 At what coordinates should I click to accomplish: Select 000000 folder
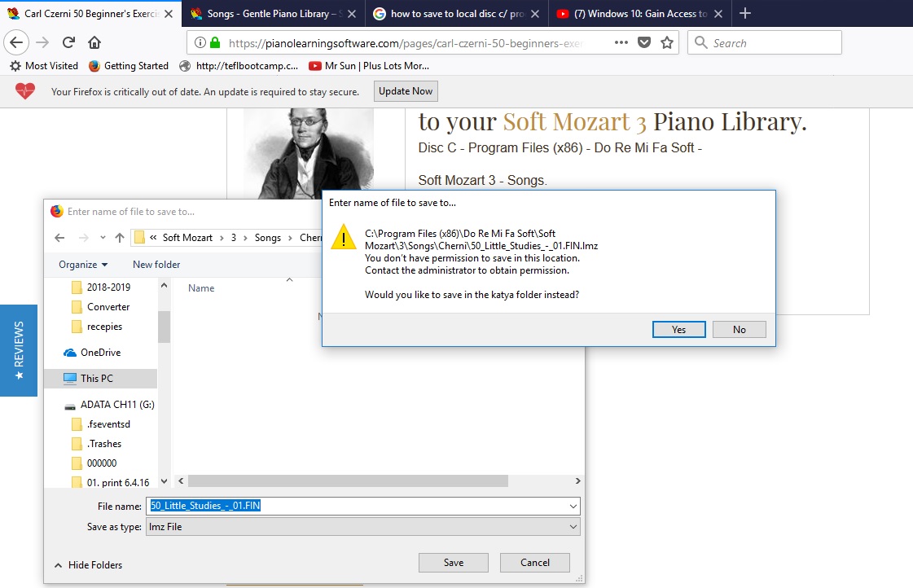coord(94,463)
